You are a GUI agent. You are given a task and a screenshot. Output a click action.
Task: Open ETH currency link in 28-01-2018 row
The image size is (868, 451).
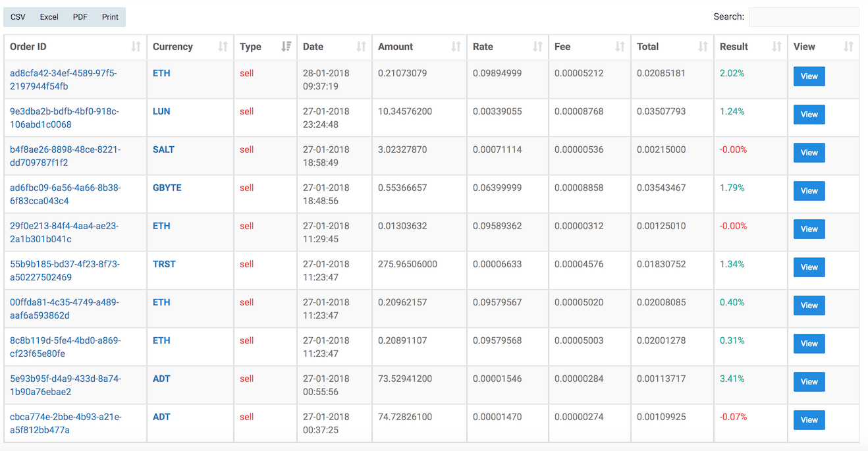tap(161, 73)
